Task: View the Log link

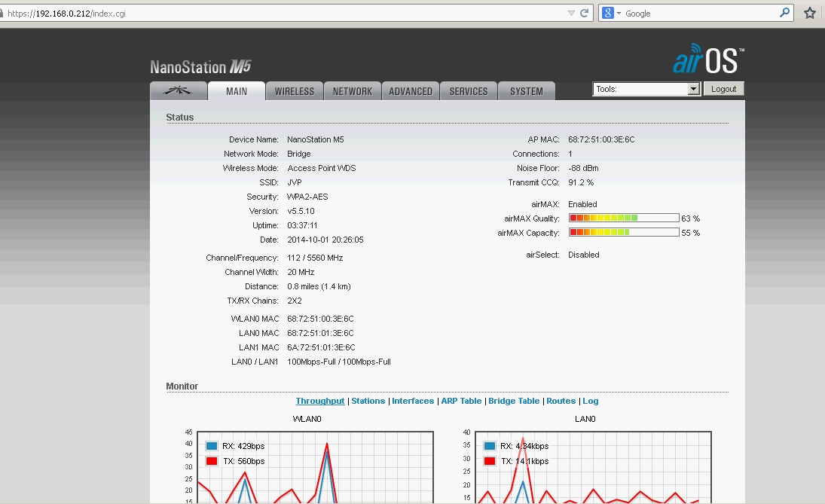Action: click(591, 401)
